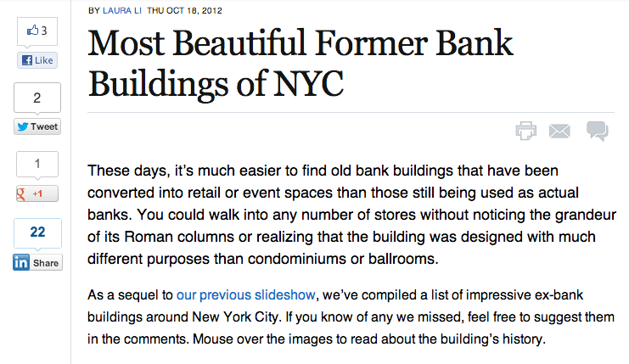The image size is (629, 364).
Task: Click the LinkedIn 'in' logo
Action: click(22, 263)
